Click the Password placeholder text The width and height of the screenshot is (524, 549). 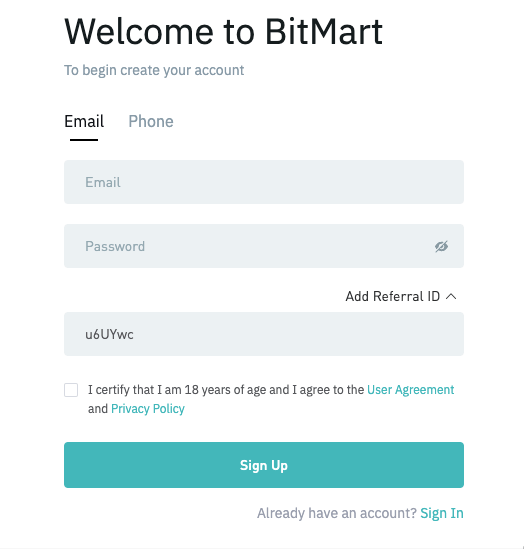tap(115, 246)
